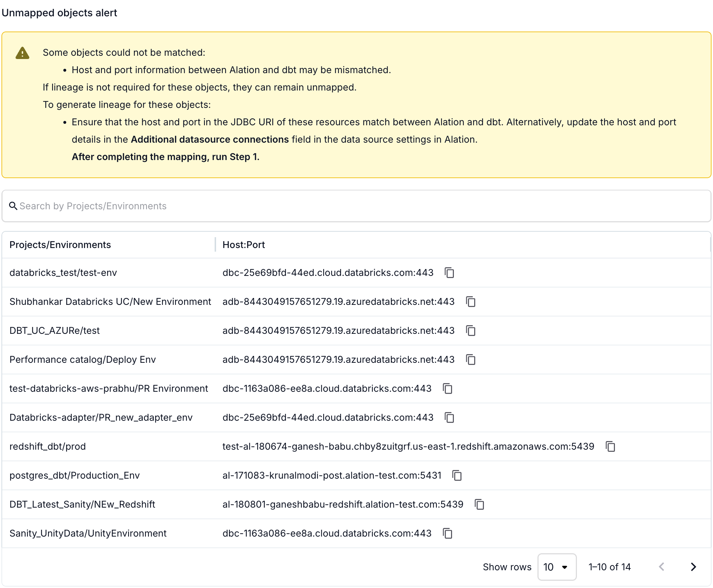The width and height of the screenshot is (713, 588).
Task: Copy host for databricks_test/test-env row
Action: click(449, 273)
